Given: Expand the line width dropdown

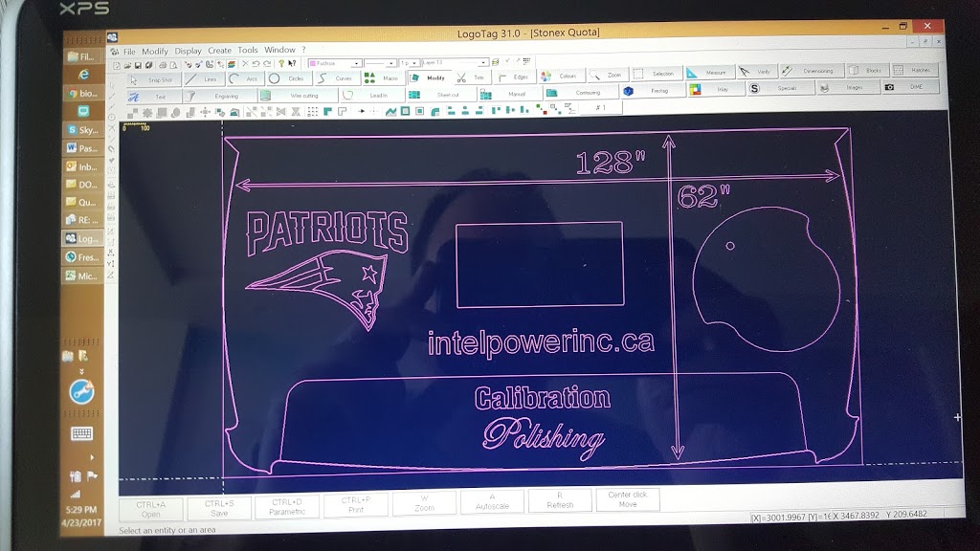Looking at the screenshot, I should click(x=414, y=63).
